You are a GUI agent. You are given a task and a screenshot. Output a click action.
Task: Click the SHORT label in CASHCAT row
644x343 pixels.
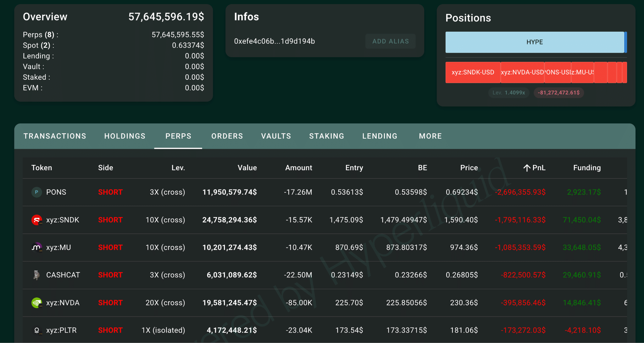tap(110, 275)
